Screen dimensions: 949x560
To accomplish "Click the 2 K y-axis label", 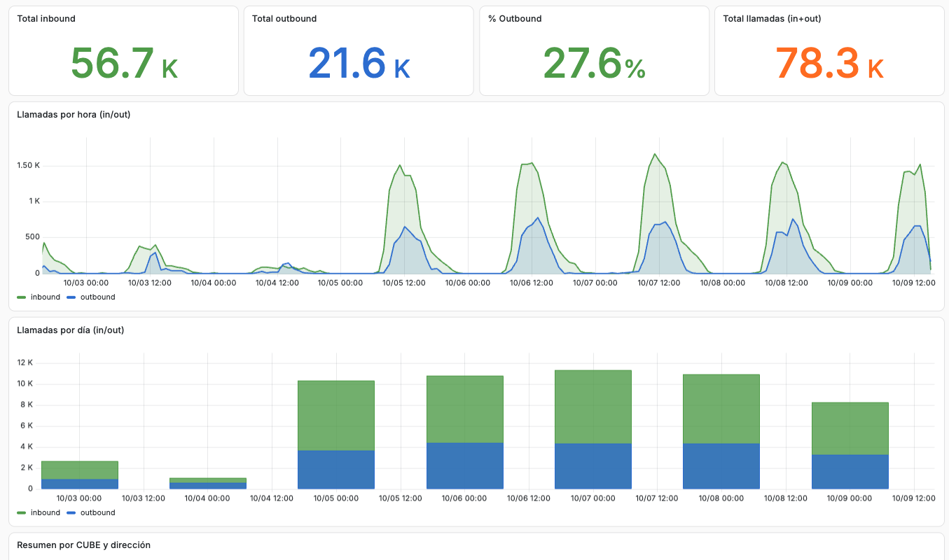I will coord(25,468).
